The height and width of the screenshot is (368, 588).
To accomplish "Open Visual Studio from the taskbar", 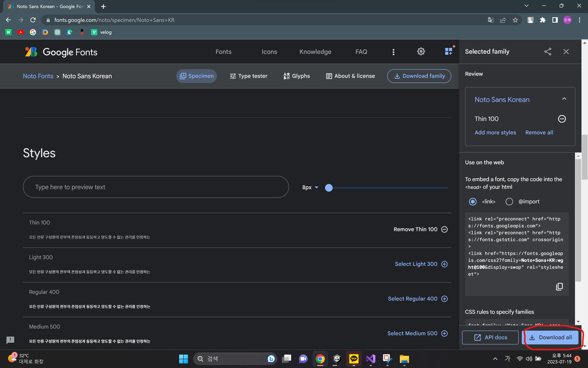I will (371, 358).
